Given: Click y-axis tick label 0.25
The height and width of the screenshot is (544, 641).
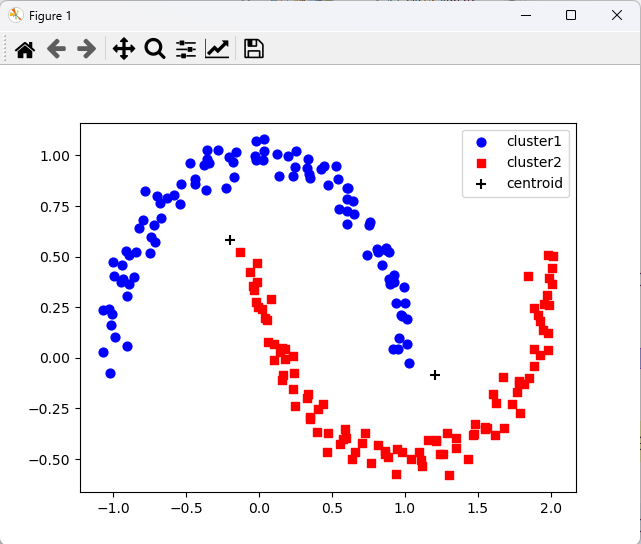Looking at the screenshot, I should point(55,308).
